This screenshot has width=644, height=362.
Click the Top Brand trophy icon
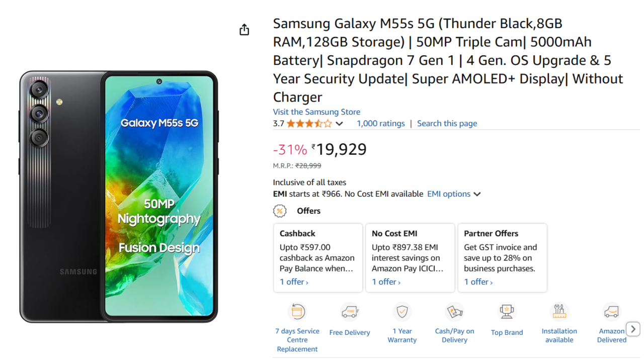click(507, 312)
